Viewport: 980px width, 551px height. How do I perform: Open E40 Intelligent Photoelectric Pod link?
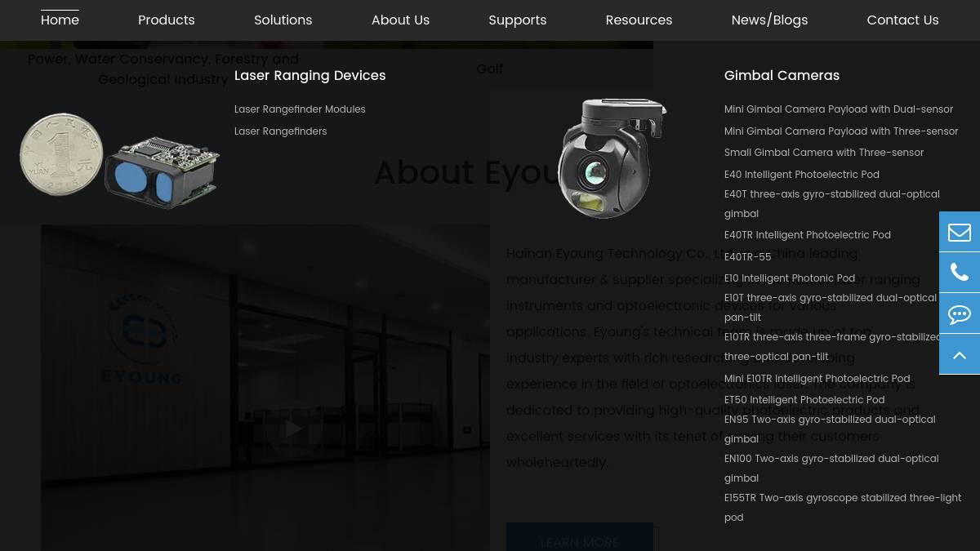click(802, 175)
